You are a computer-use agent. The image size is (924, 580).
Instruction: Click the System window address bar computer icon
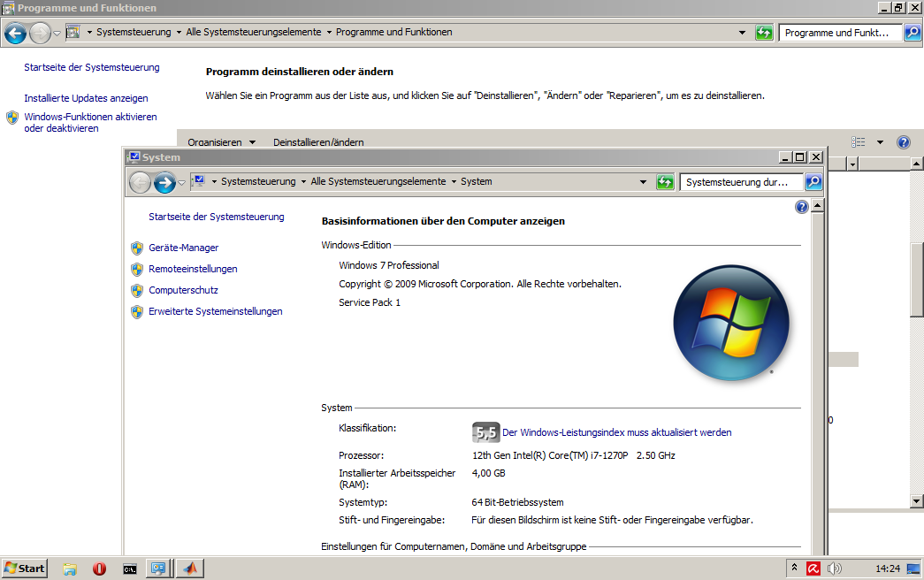[199, 181]
